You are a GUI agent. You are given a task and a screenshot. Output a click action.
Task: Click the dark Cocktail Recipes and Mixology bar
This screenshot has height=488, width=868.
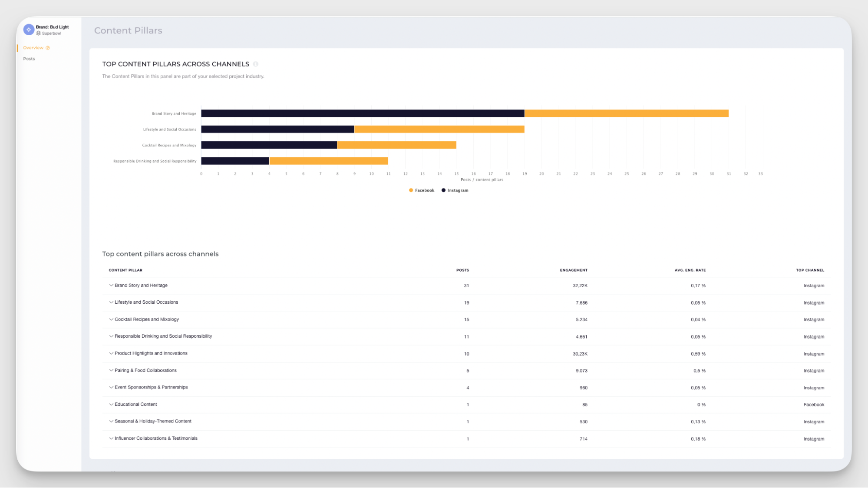(269, 145)
